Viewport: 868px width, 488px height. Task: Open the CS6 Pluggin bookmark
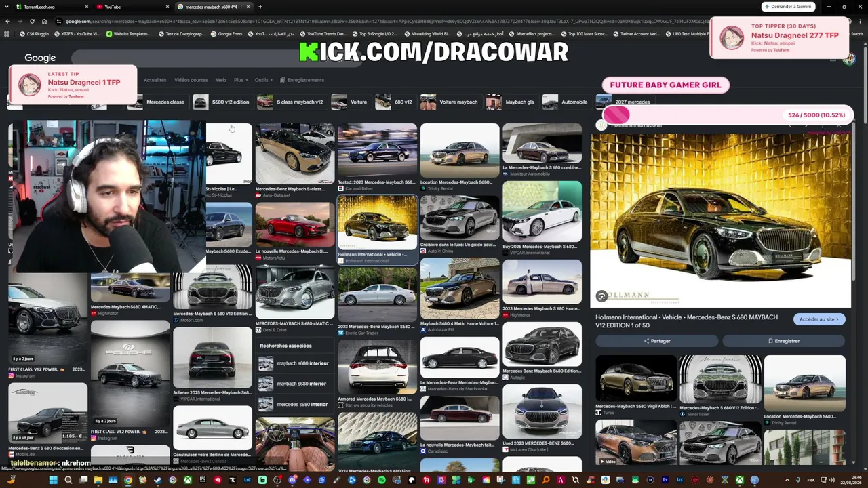click(x=35, y=34)
